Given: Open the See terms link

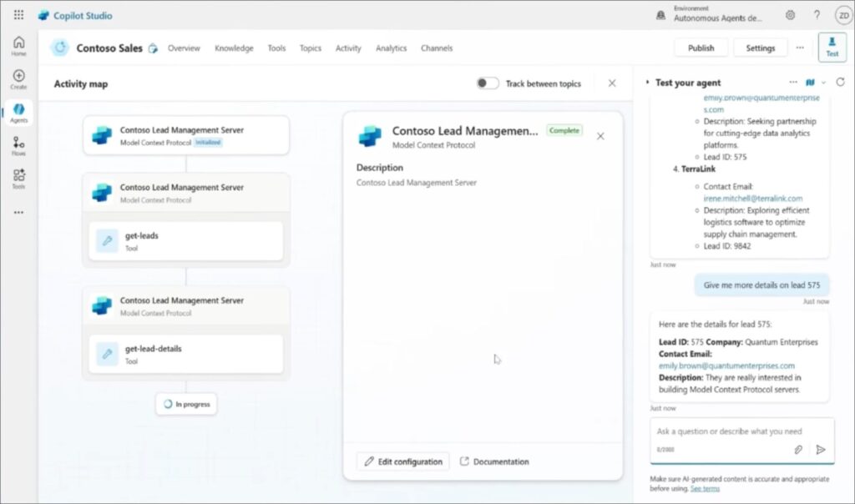Looking at the screenshot, I should click(x=705, y=489).
